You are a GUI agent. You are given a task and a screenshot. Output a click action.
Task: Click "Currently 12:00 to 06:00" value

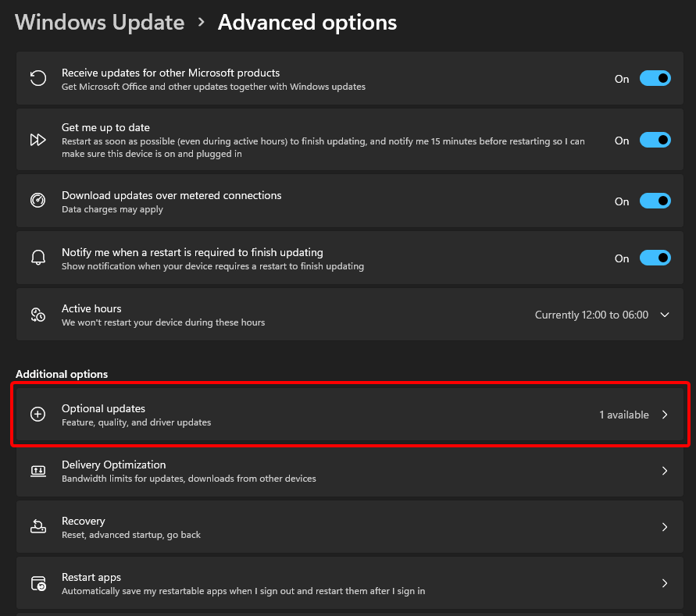tap(591, 315)
